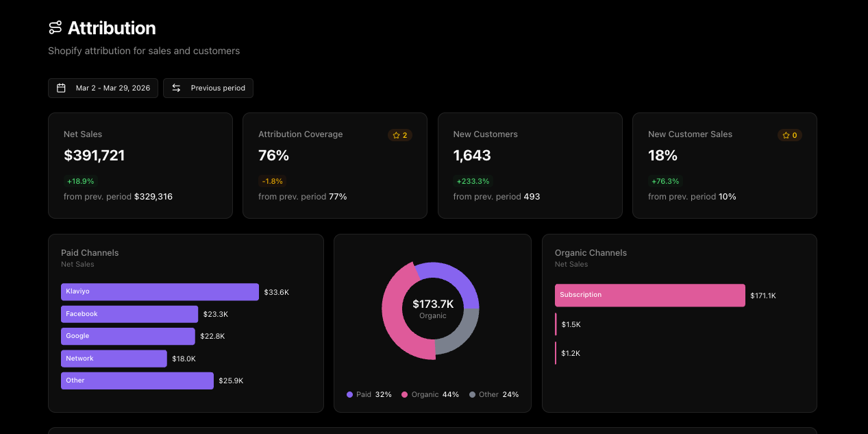Open the New Customers metric card
The height and width of the screenshot is (434, 868).
530,165
